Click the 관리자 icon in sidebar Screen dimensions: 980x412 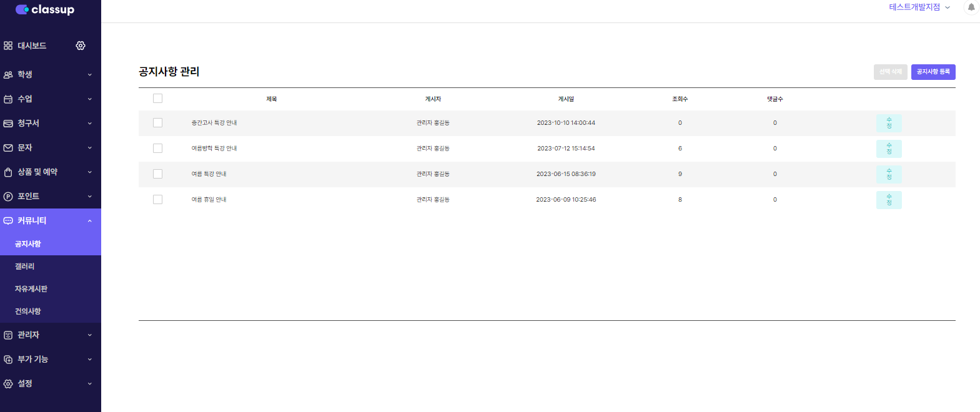(x=8, y=335)
